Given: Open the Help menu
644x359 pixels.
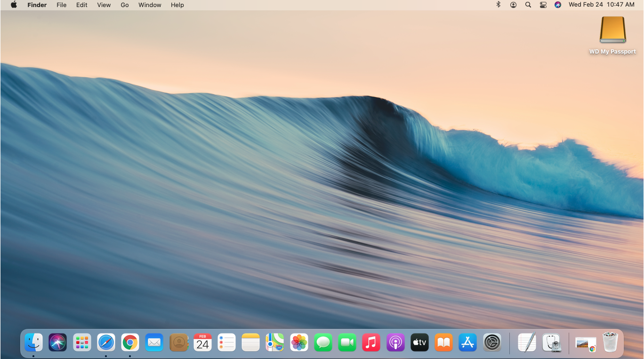Looking at the screenshot, I should [x=177, y=5].
